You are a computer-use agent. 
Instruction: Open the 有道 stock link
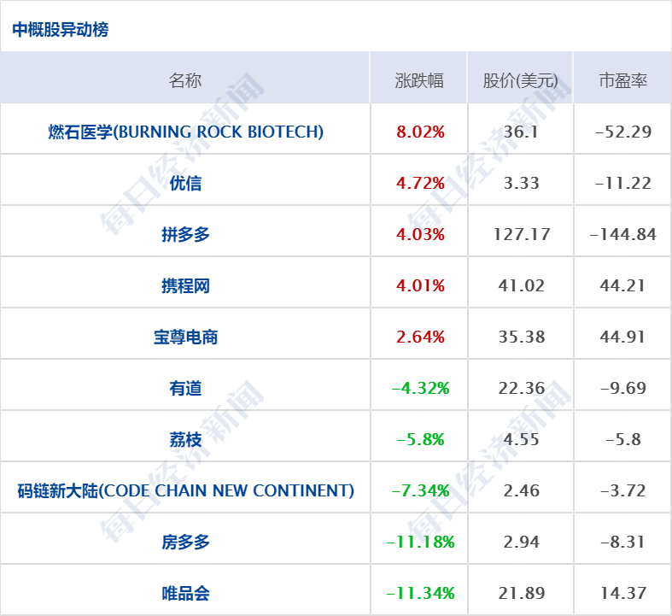click(x=185, y=389)
